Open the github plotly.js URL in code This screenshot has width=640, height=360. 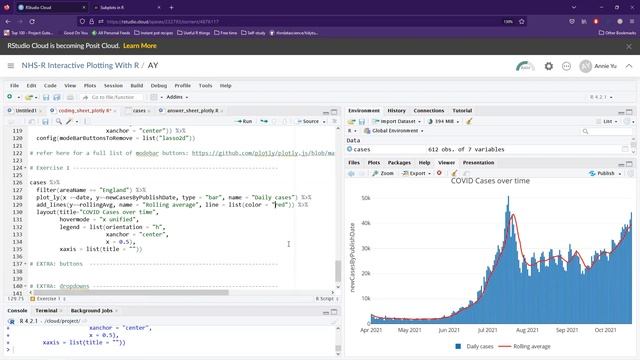[x=263, y=153]
